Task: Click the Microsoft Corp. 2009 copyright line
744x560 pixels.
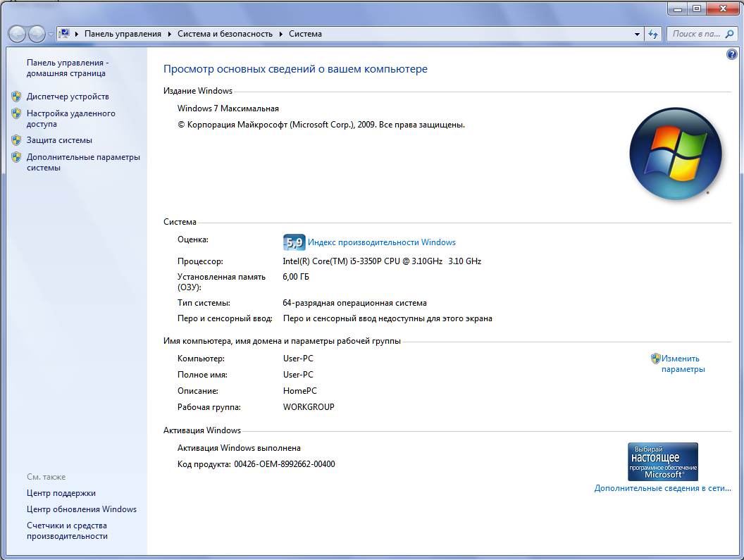Action: click(x=321, y=125)
